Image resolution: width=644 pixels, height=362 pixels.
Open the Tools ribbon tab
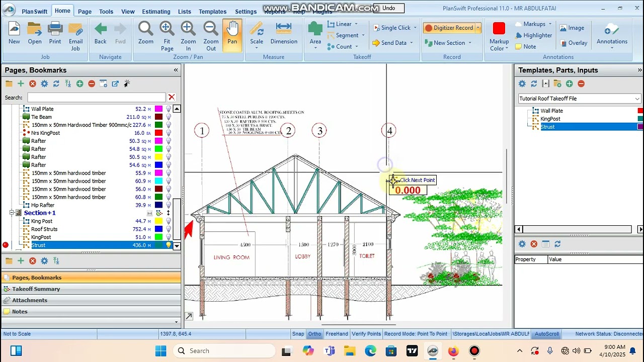(x=106, y=12)
